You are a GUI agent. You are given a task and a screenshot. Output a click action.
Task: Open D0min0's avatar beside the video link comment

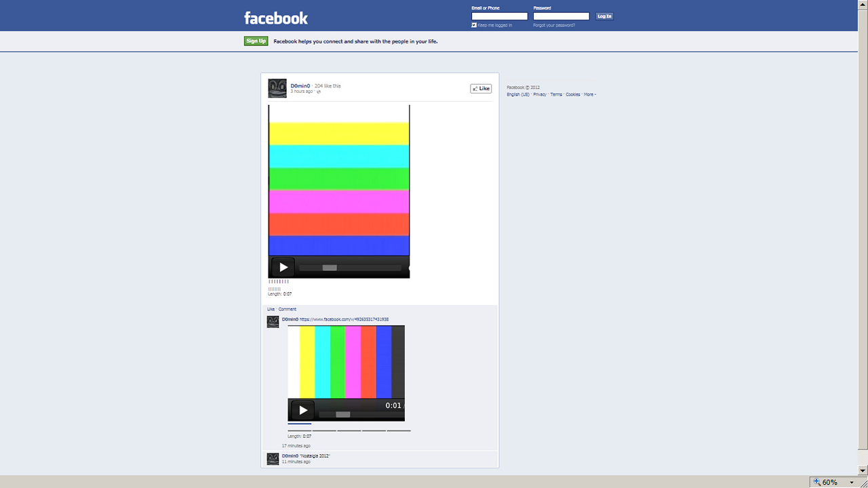tap(273, 322)
